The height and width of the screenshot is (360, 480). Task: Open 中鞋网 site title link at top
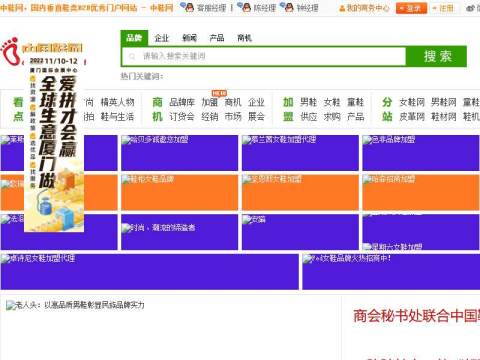(87, 7)
